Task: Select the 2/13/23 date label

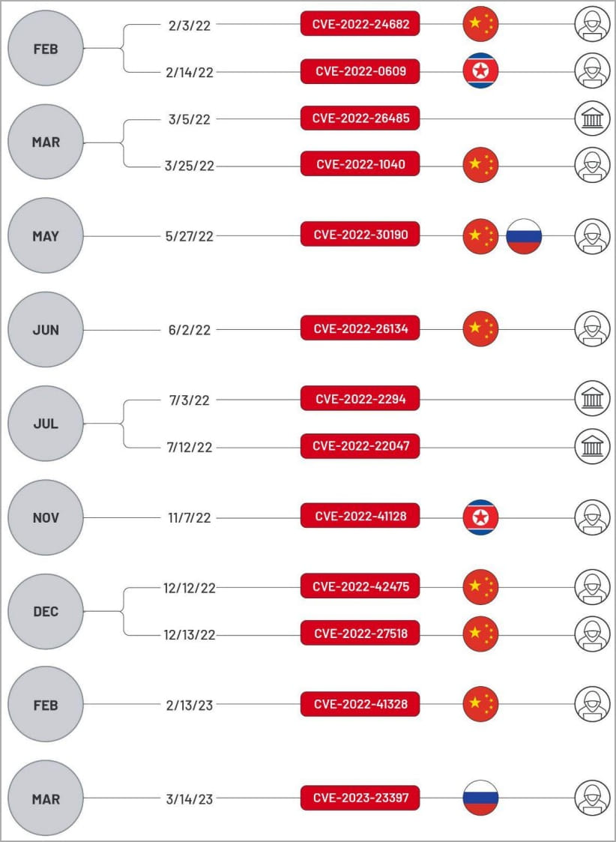Action: click(190, 705)
